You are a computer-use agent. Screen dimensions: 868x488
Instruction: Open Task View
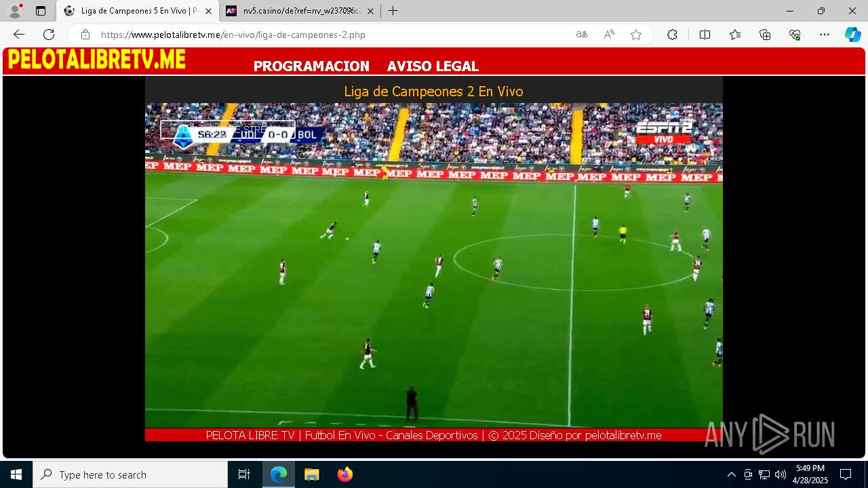(x=244, y=474)
